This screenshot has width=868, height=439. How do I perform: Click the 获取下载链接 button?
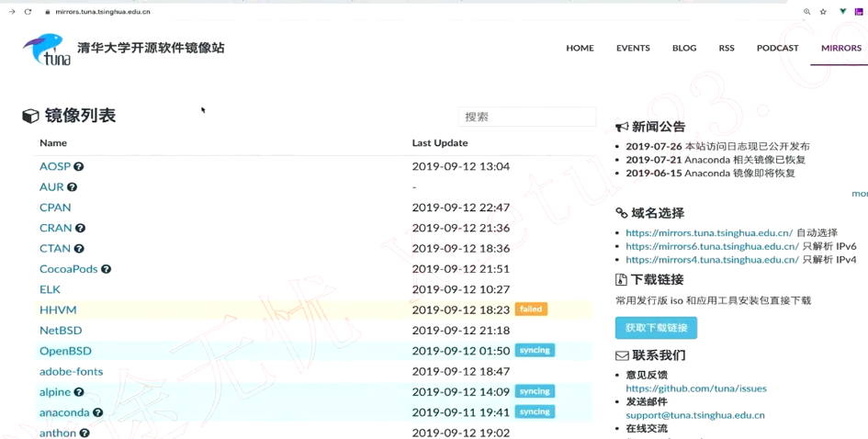pyautogui.click(x=656, y=328)
